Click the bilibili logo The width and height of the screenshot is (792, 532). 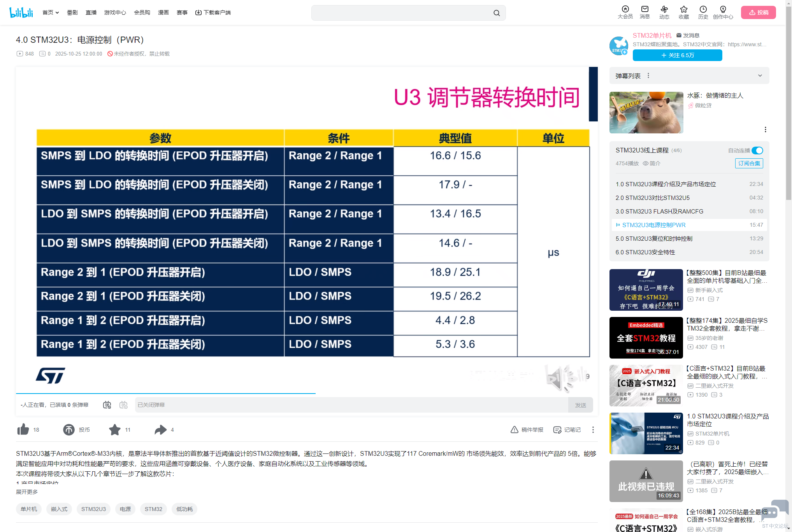point(21,12)
